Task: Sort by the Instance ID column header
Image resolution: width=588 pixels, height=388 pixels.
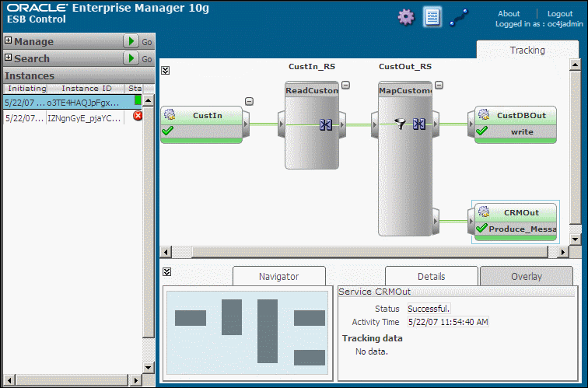Action: point(86,89)
